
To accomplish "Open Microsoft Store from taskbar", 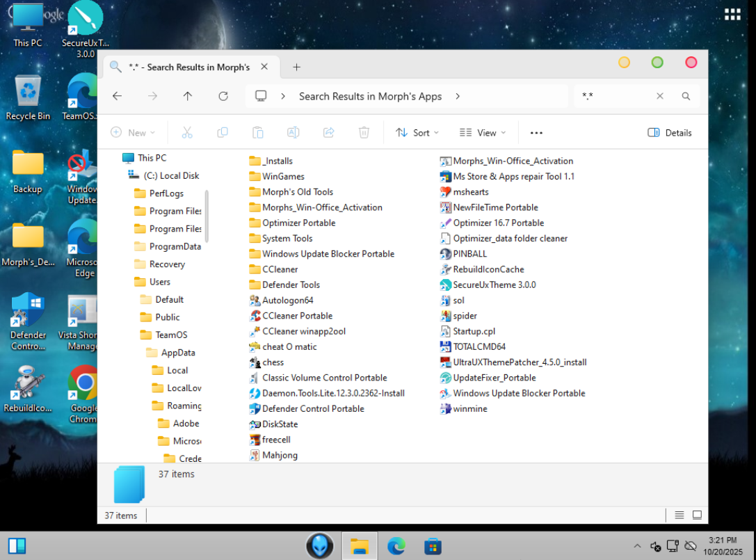I will 433,546.
